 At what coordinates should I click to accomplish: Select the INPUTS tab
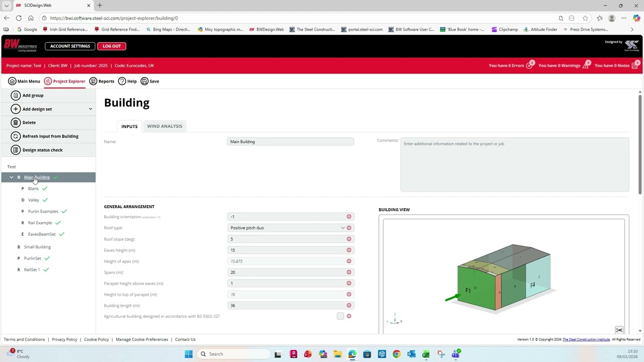[x=129, y=126]
